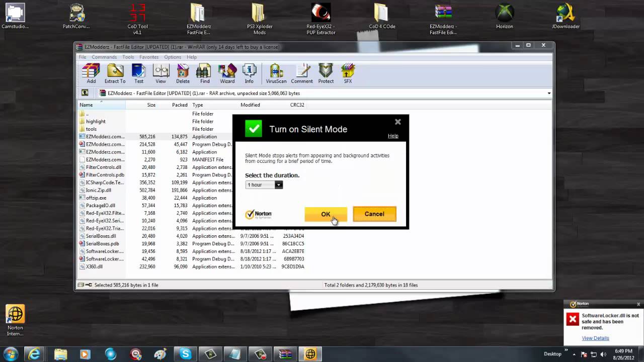The height and width of the screenshot is (362, 644).
Task: Click the Find binoculars icon
Action: (x=205, y=73)
